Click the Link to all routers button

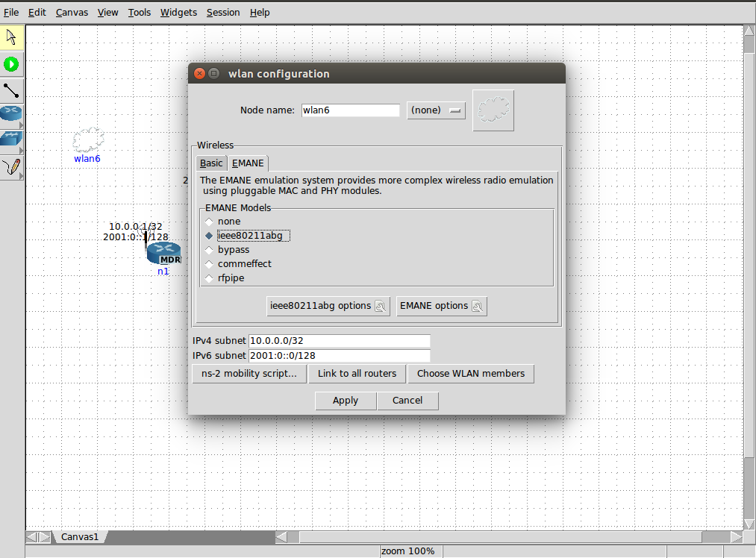point(357,374)
